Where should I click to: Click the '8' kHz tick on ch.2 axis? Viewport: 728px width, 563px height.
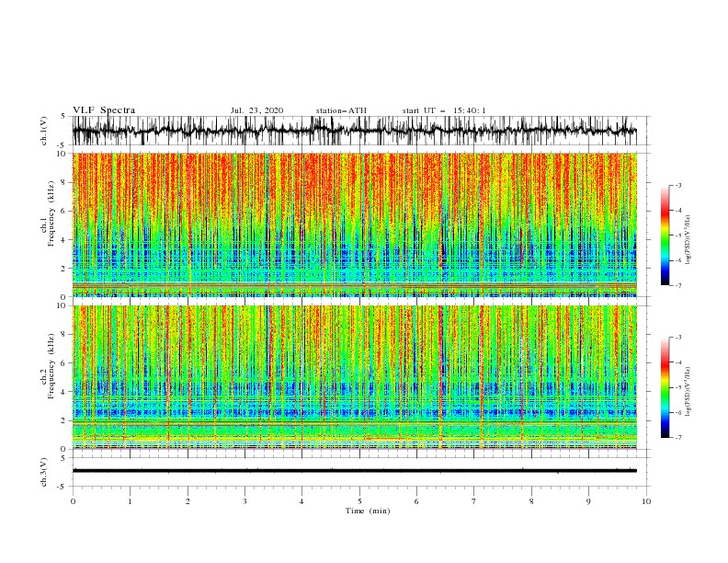(64, 335)
